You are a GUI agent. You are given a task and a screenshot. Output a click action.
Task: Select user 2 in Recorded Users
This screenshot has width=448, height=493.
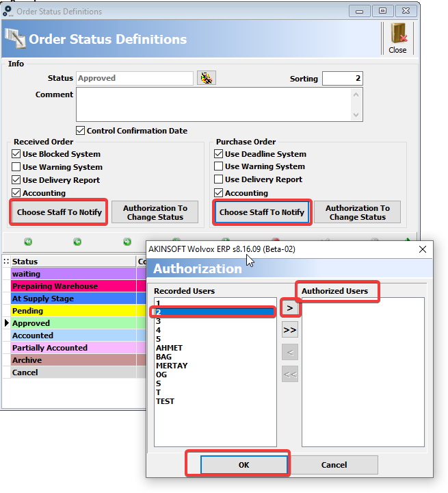coord(215,312)
